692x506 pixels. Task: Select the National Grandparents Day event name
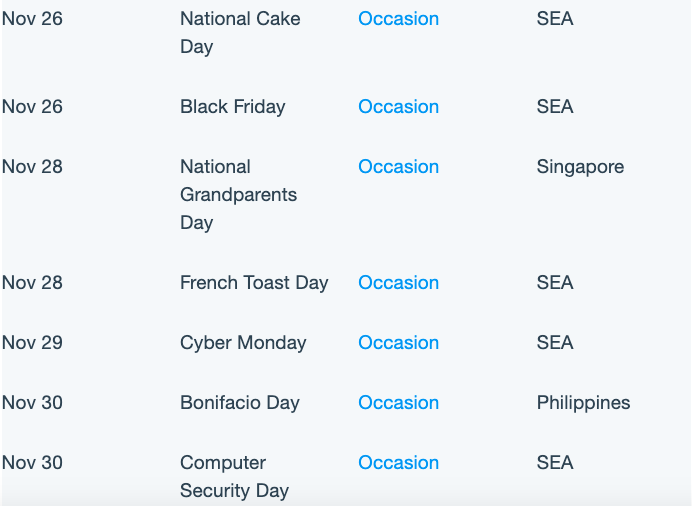pyautogui.click(x=238, y=195)
